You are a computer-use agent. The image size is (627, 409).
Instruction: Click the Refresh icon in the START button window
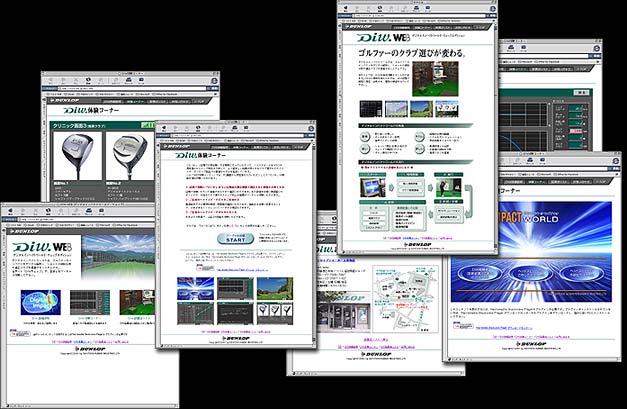198,128
